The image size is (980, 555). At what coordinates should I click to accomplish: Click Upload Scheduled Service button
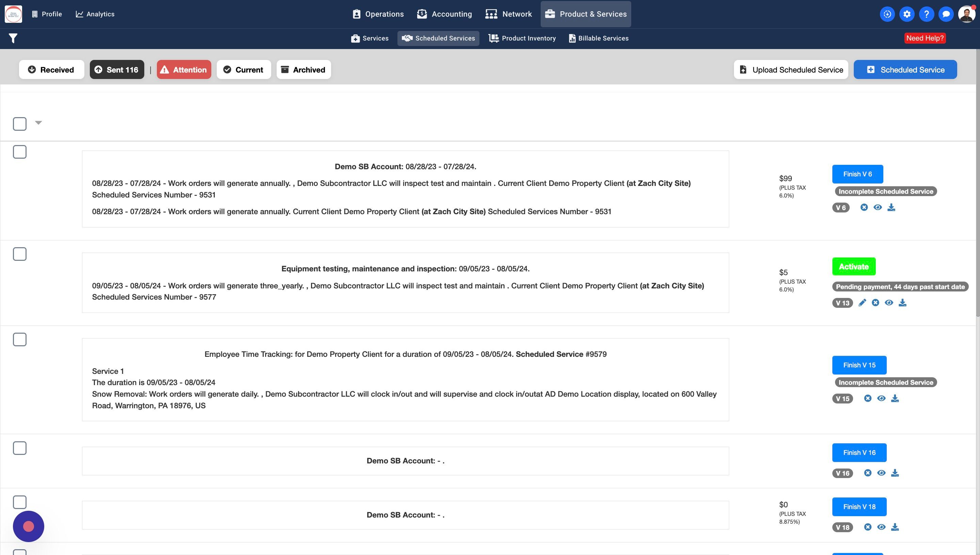pos(791,69)
